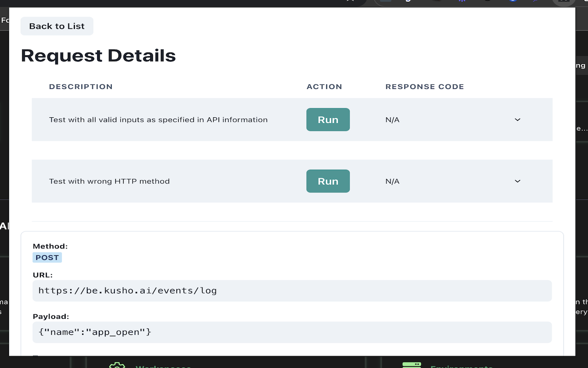Select Environments in the bottom navigation
The height and width of the screenshot is (368, 588).
coord(462,366)
